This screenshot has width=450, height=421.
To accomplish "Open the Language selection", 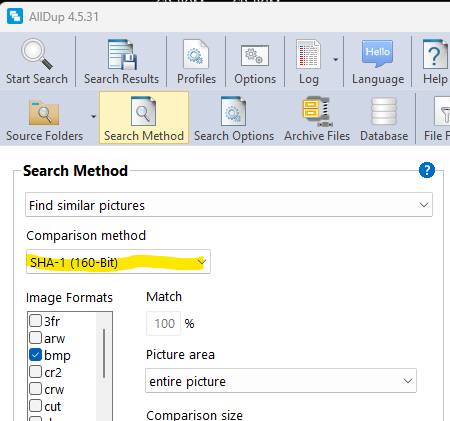I will point(378,62).
